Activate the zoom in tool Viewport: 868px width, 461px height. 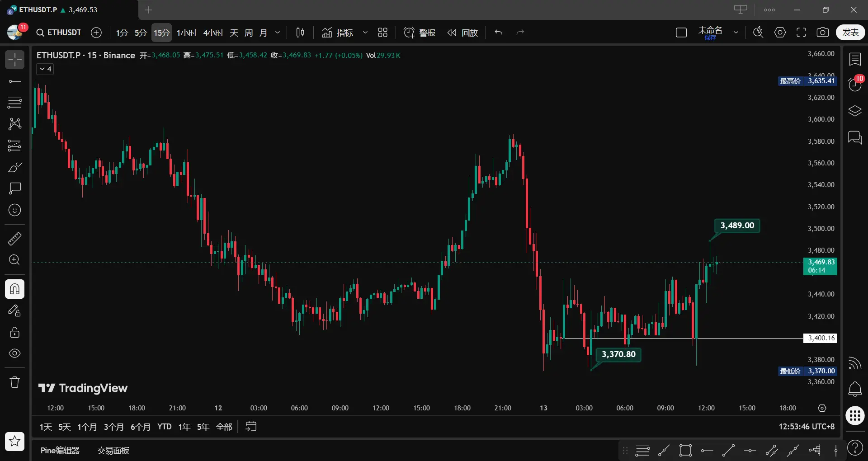[14, 260]
